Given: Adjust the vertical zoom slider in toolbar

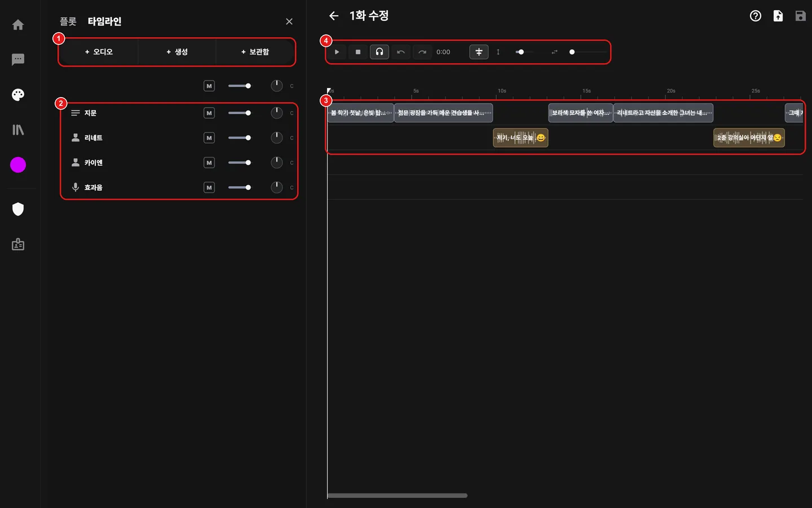Looking at the screenshot, I should pyautogui.click(x=524, y=52).
